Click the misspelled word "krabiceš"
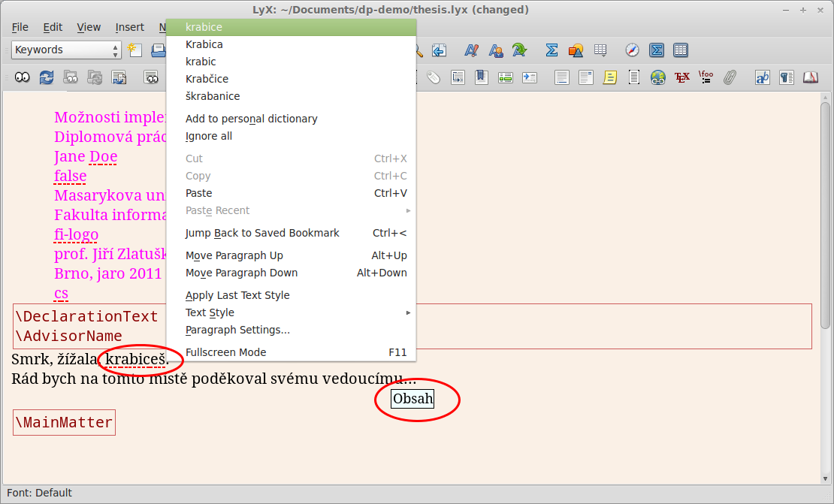The width and height of the screenshot is (834, 504). [x=136, y=360]
